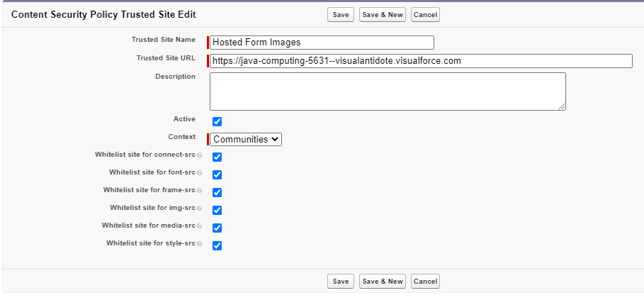
Task: Click help icon beside img-src label
Action: click(x=200, y=209)
